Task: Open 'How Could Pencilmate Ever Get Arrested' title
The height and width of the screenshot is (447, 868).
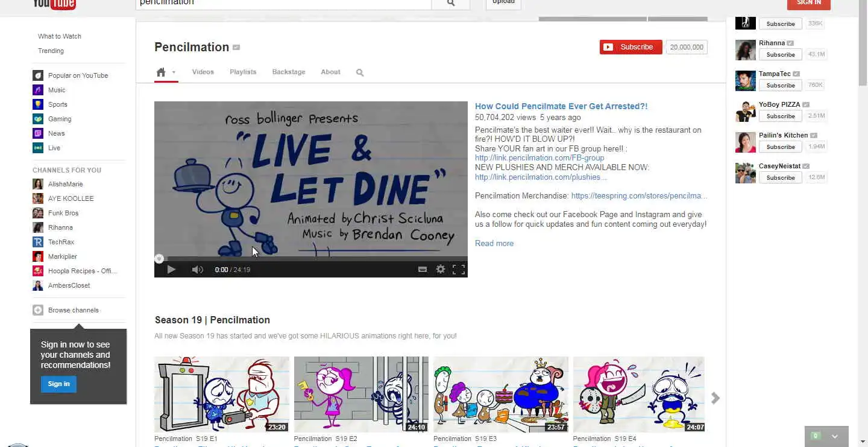Action: 561,106
